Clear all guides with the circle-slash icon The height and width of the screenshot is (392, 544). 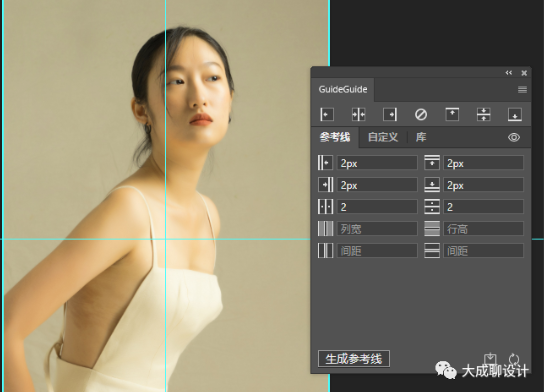click(x=421, y=114)
